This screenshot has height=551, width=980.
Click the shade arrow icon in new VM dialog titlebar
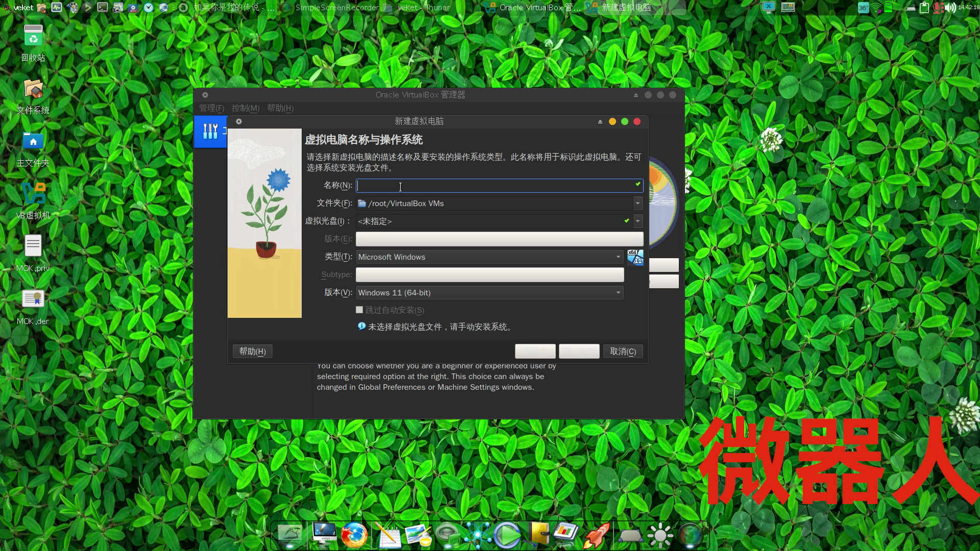[x=600, y=121]
